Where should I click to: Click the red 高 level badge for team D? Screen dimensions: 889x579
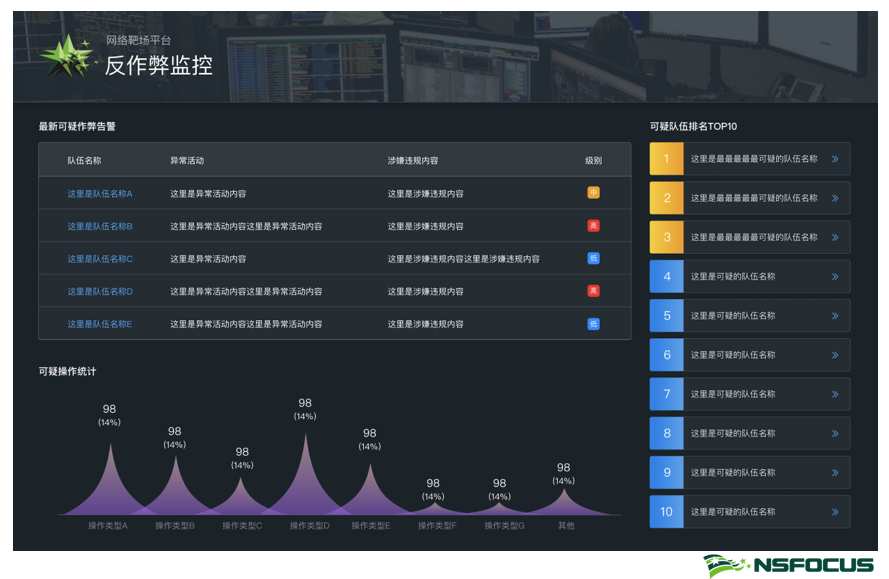pos(593,291)
